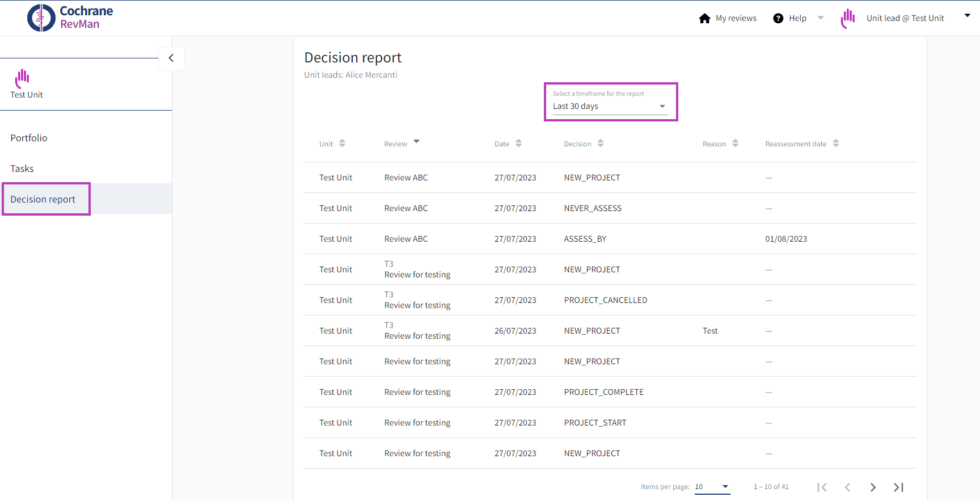Sort table by Decision column
The image size is (980, 501).
coord(601,144)
